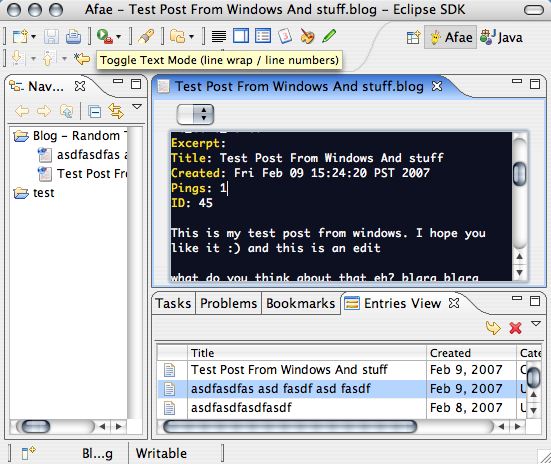Open the New wizard dropdown arrow
Screen dimensions: 551x464
coord(33,37)
